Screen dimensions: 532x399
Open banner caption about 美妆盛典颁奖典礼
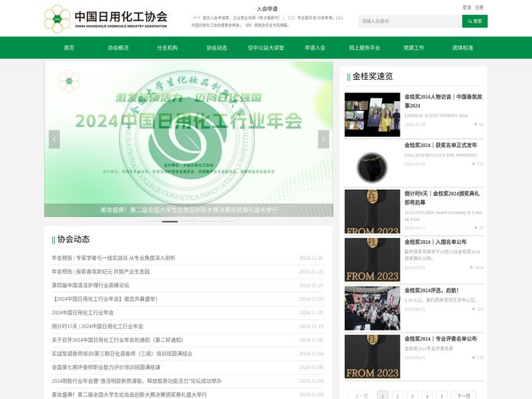click(189, 210)
